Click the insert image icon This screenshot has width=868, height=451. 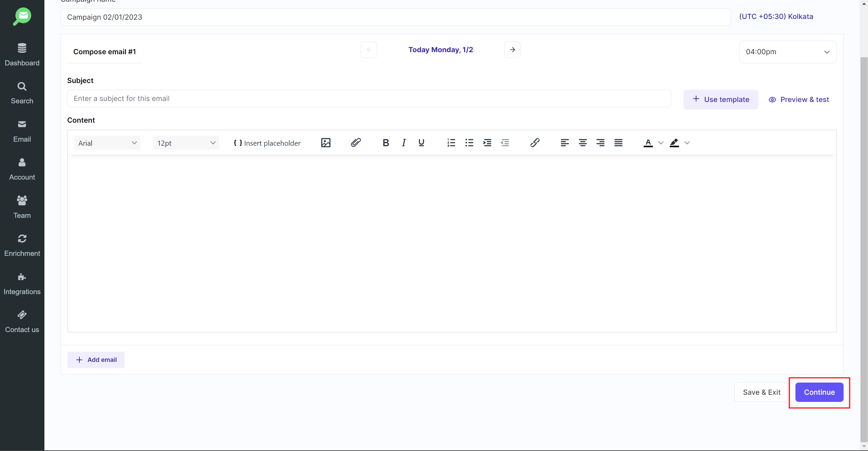pyautogui.click(x=325, y=143)
